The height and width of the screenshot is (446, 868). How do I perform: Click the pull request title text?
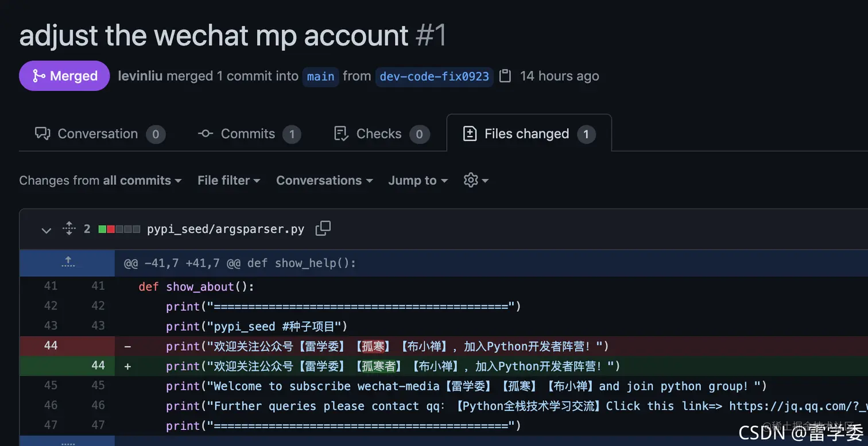pos(214,36)
